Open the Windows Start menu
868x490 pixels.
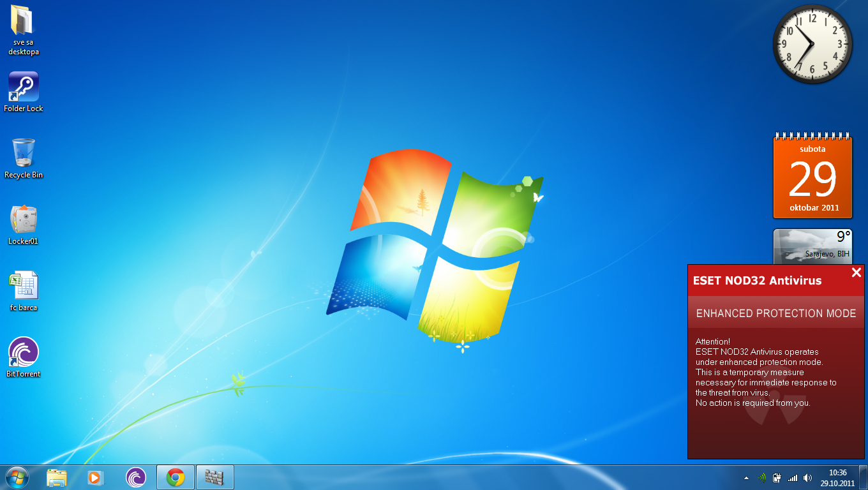[x=17, y=477]
